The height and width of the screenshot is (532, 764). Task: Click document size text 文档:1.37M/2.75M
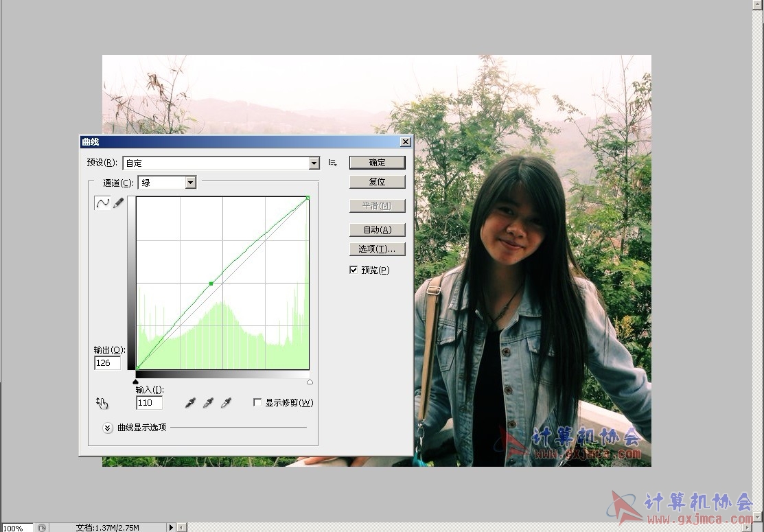click(107, 528)
